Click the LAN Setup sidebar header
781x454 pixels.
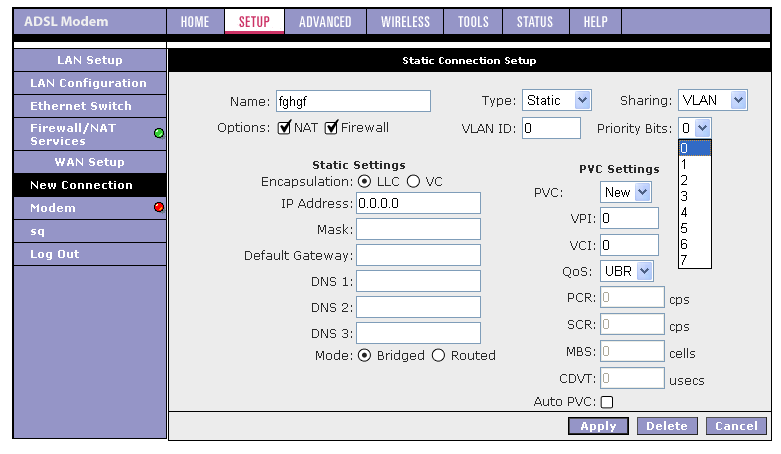click(90, 60)
